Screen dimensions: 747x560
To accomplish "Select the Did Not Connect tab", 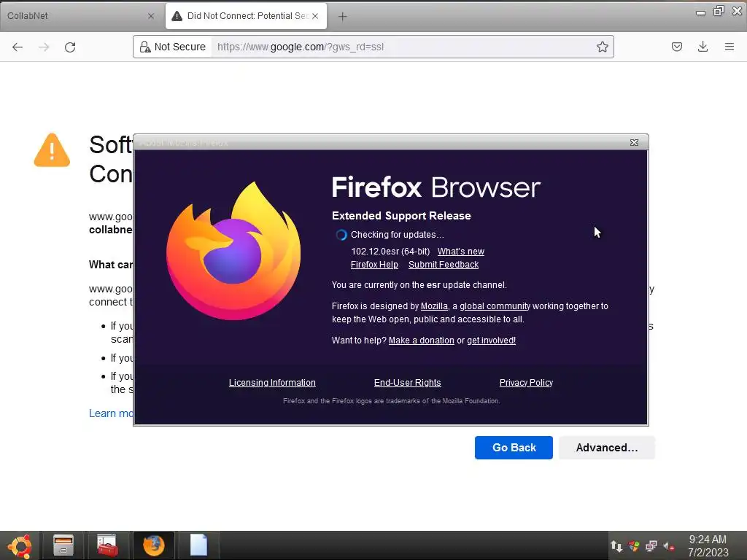I will point(246,16).
